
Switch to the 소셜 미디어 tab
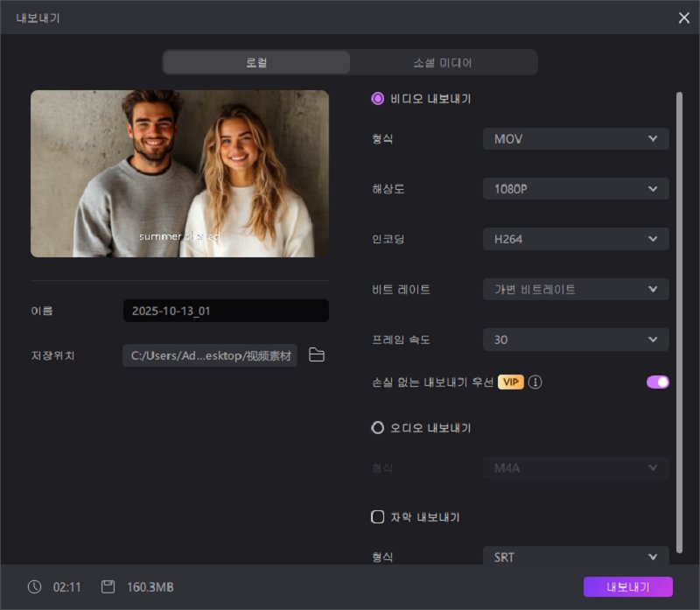(443, 63)
